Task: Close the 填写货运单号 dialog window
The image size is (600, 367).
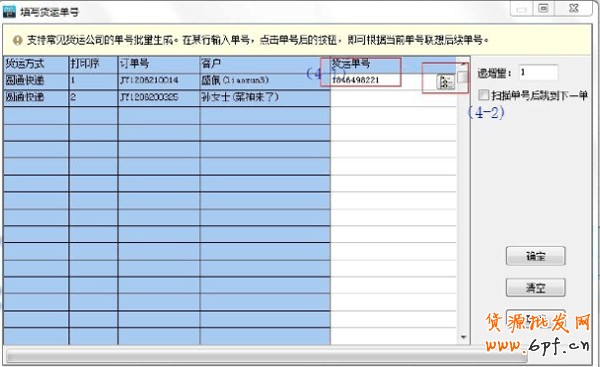Action: click(x=573, y=8)
